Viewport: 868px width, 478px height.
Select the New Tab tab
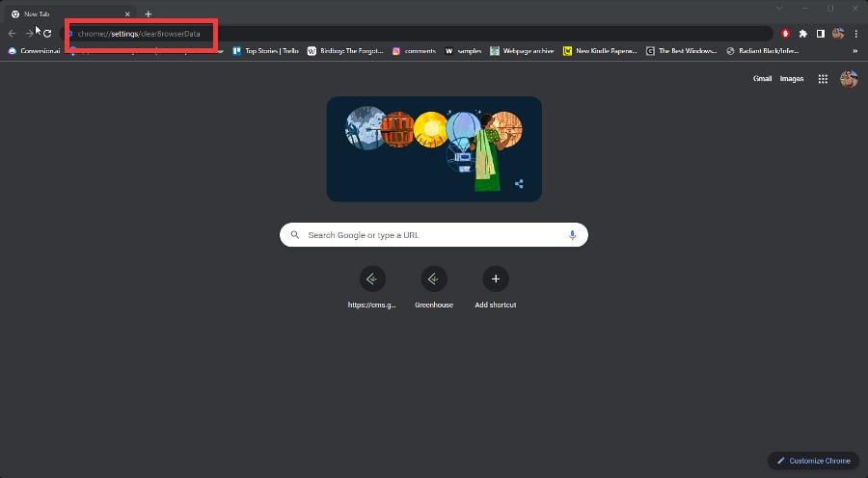pos(69,13)
